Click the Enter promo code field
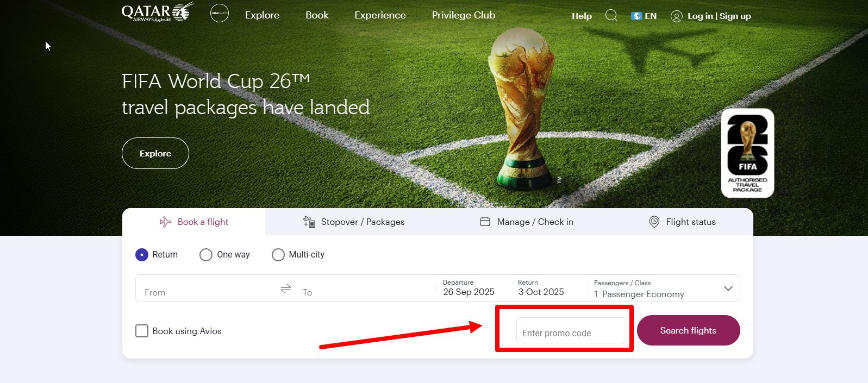 571,332
